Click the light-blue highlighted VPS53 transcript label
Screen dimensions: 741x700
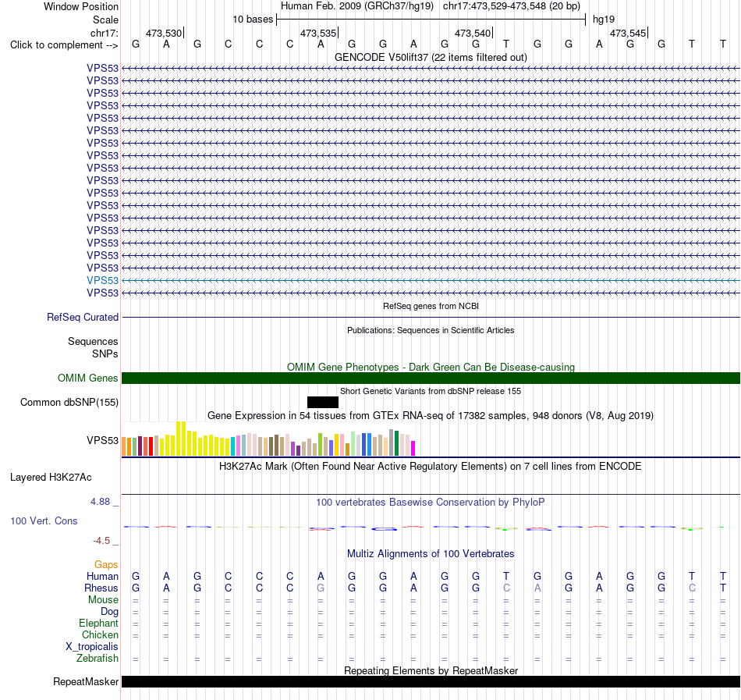pos(102,280)
